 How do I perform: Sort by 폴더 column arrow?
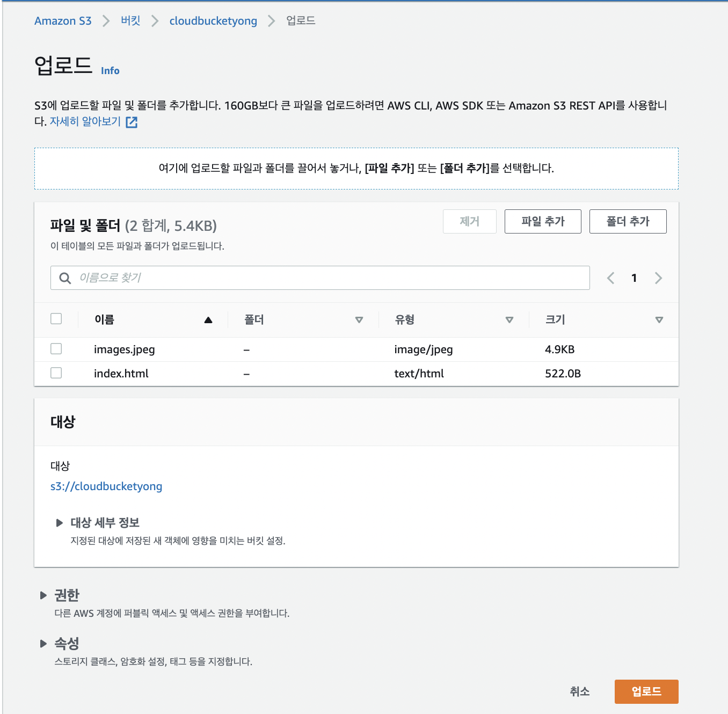pos(359,320)
